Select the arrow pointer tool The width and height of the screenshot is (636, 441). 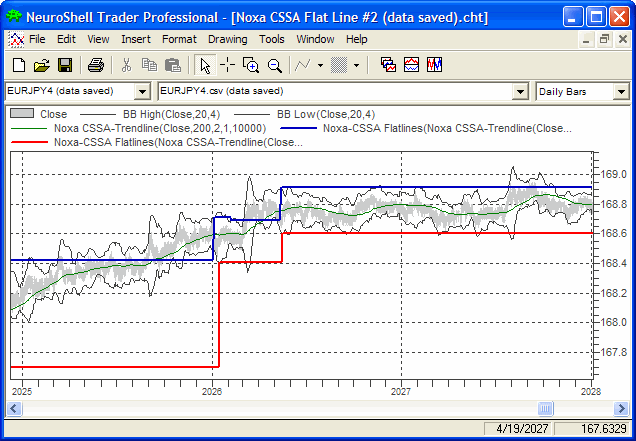pyautogui.click(x=205, y=65)
